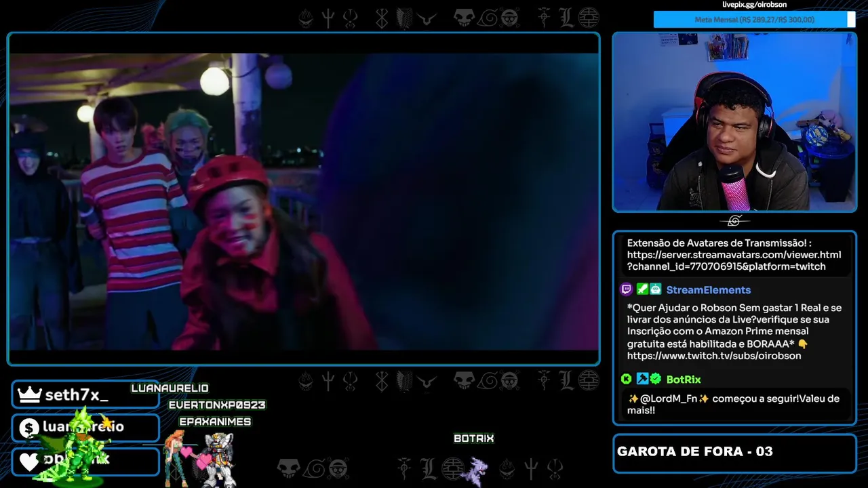Click the green sword moderator badge
Screen dimensions: 868x488
(x=642, y=289)
